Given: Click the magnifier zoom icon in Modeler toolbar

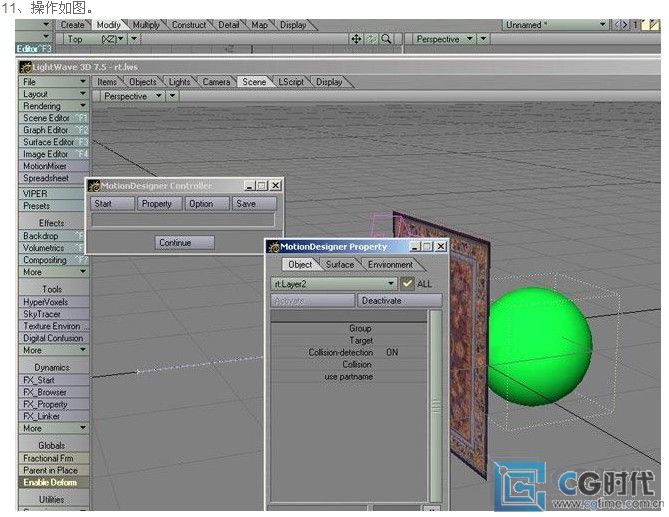Looking at the screenshot, I should (x=386, y=39).
